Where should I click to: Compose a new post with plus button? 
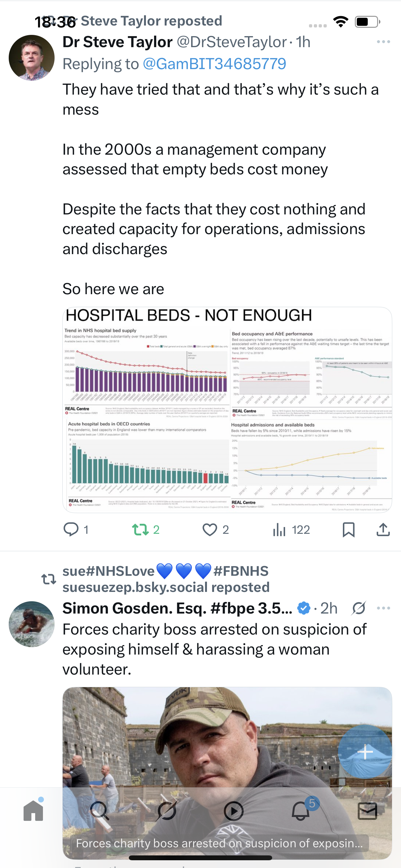pos(365,752)
